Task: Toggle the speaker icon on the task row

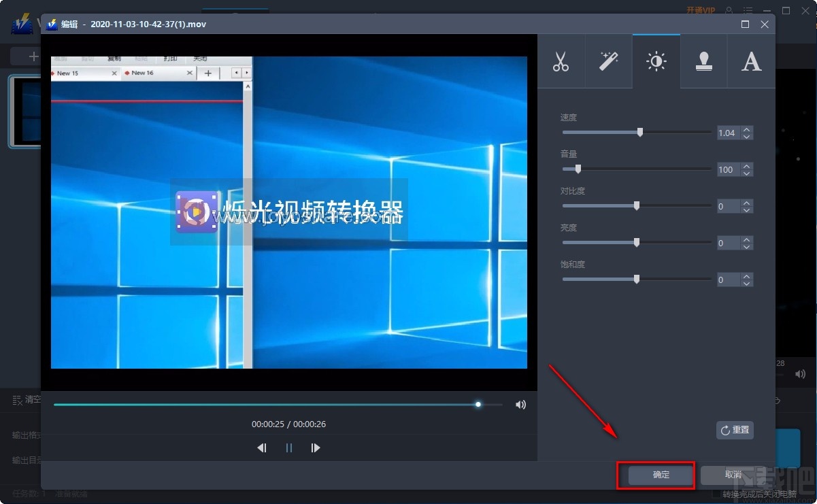Action: click(x=800, y=373)
